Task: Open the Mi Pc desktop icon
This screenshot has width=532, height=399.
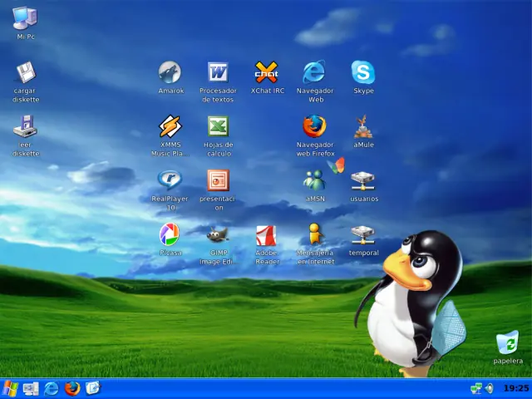Action: coord(25,18)
